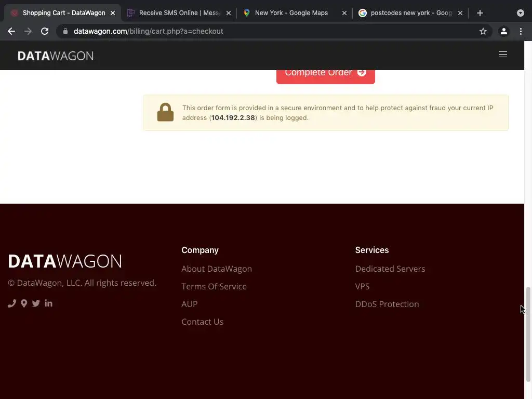Screen dimensions: 532x399
Task: Click the page vertical scrollbar thumb
Action: (x=528, y=334)
